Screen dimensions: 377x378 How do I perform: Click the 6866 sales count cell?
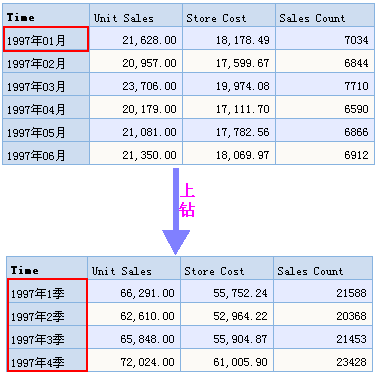pos(325,131)
